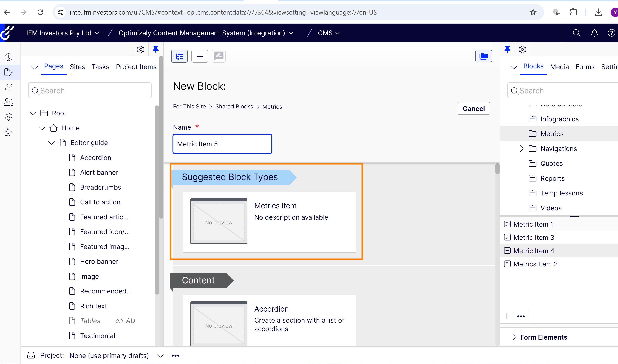This screenshot has height=364, width=618.
Task: Open left pane settings gear
Action: [140, 49]
